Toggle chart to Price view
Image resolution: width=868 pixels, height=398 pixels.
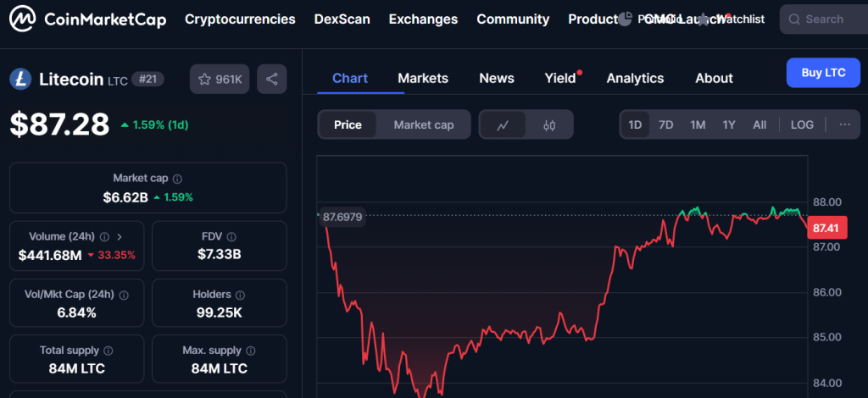(348, 124)
